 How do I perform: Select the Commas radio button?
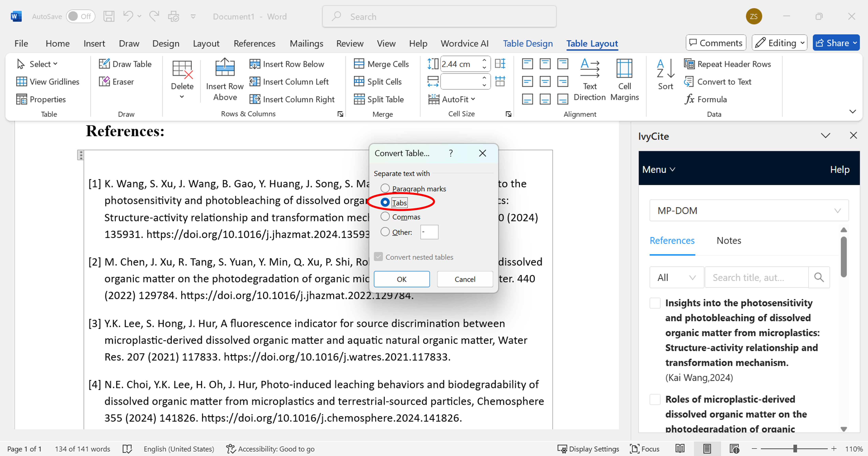click(x=385, y=216)
